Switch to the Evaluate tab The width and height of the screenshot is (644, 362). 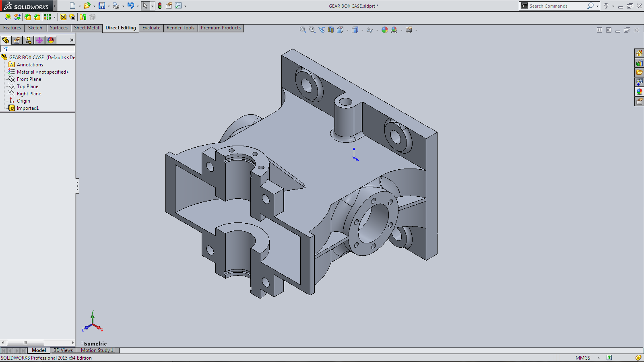[x=151, y=28]
